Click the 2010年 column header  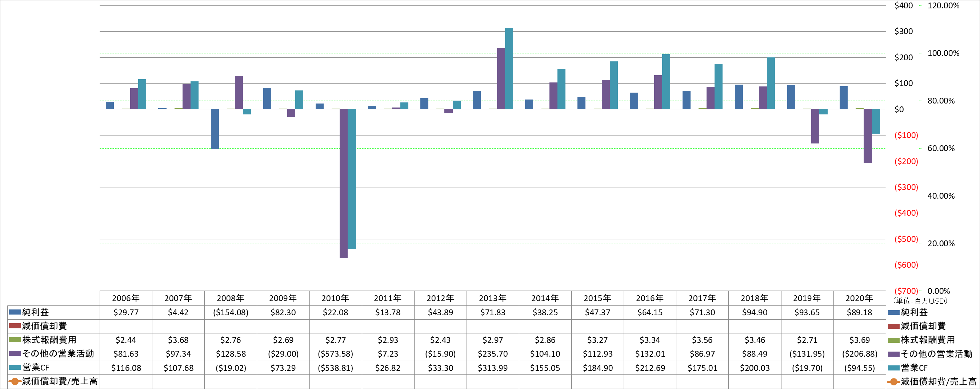point(335,298)
